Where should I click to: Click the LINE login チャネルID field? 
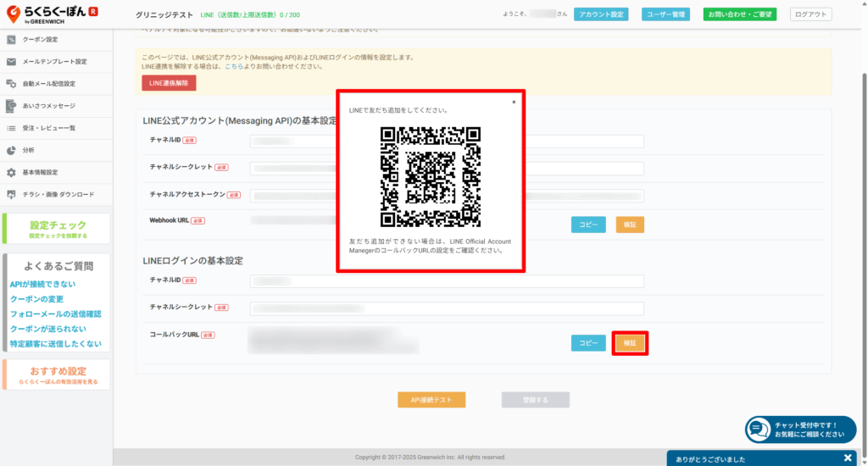point(447,280)
